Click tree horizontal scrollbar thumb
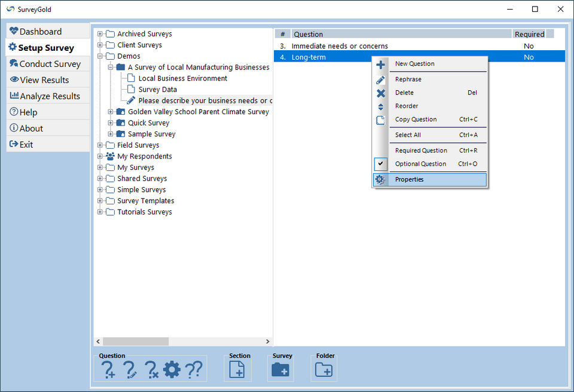Viewport: 574px width, 392px height. (136, 341)
